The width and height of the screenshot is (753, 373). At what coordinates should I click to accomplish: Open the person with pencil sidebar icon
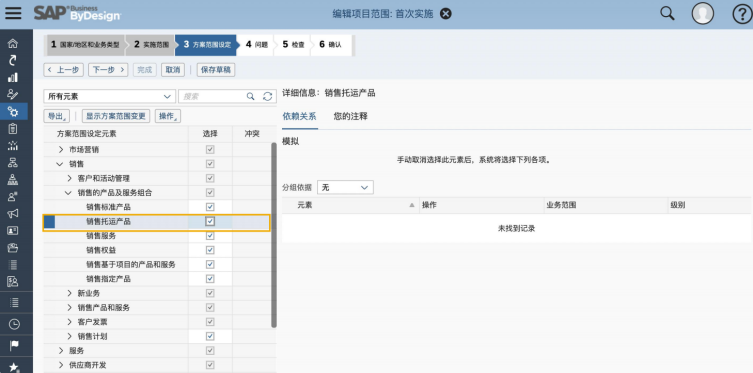13,94
